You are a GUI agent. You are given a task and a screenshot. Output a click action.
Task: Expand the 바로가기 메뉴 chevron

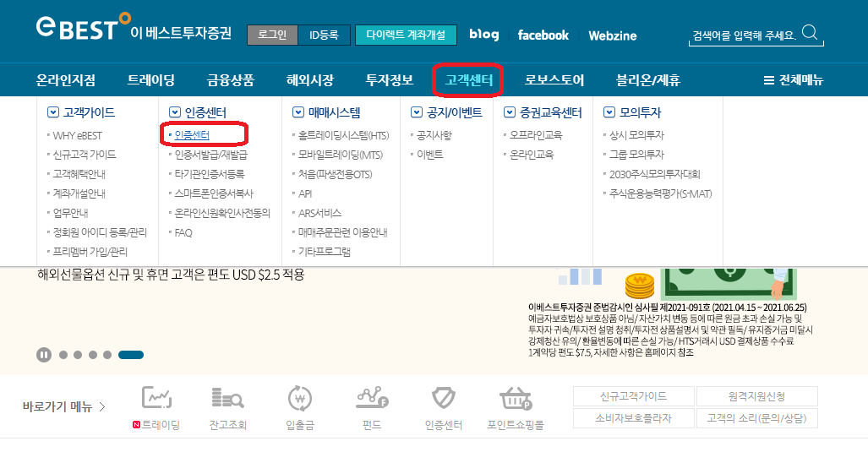[x=102, y=407]
